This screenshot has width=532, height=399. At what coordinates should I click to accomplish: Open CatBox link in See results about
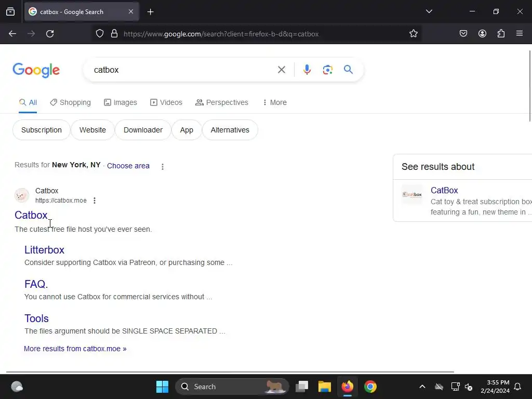pyautogui.click(x=444, y=190)
